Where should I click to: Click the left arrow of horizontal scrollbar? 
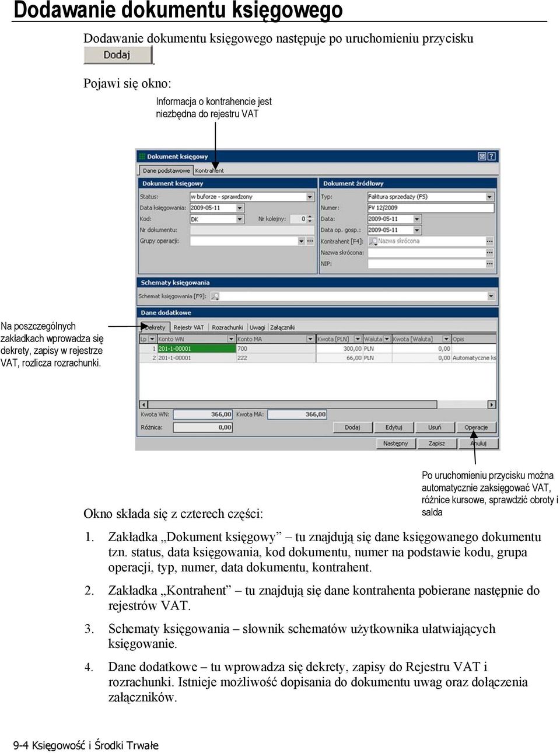(143, 405)
